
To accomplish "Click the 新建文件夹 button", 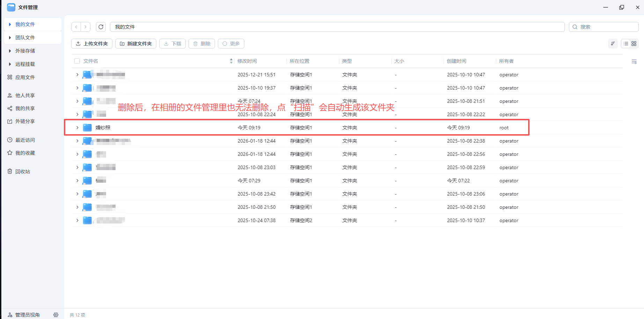I will click(x=135, y=43).
